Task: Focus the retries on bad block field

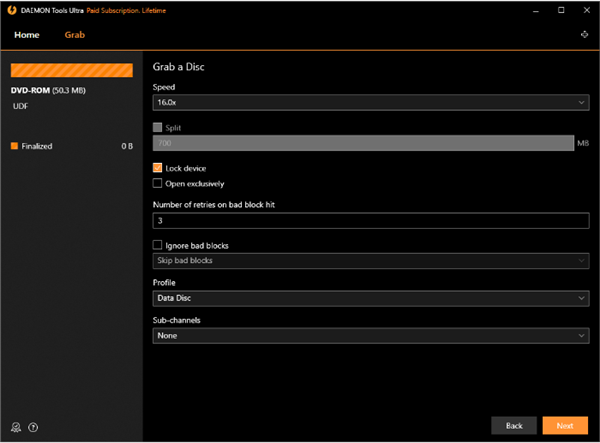Action: (x=371, y=221)
